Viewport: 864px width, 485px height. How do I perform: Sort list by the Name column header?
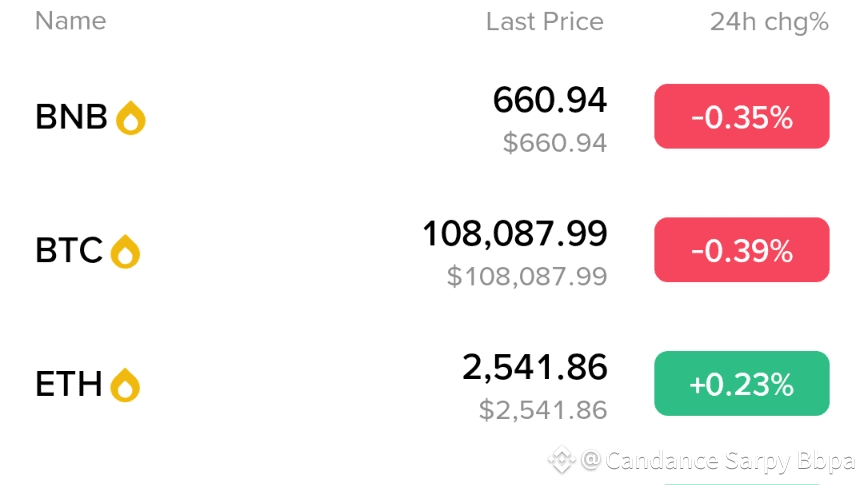70,21
